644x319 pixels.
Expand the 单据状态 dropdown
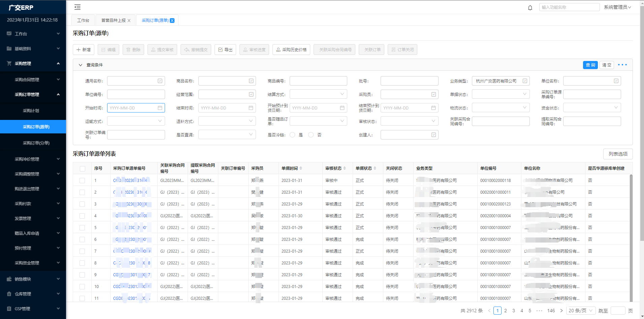[x=501, y=94]
